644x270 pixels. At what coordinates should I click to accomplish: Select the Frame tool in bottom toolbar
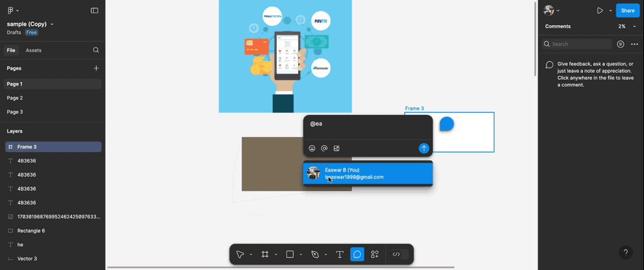265,254
